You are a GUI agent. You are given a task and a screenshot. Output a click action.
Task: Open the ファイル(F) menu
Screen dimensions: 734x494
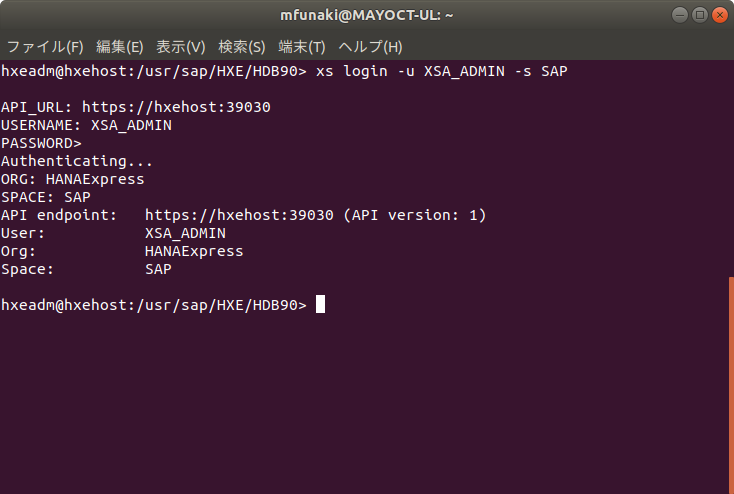45,47
